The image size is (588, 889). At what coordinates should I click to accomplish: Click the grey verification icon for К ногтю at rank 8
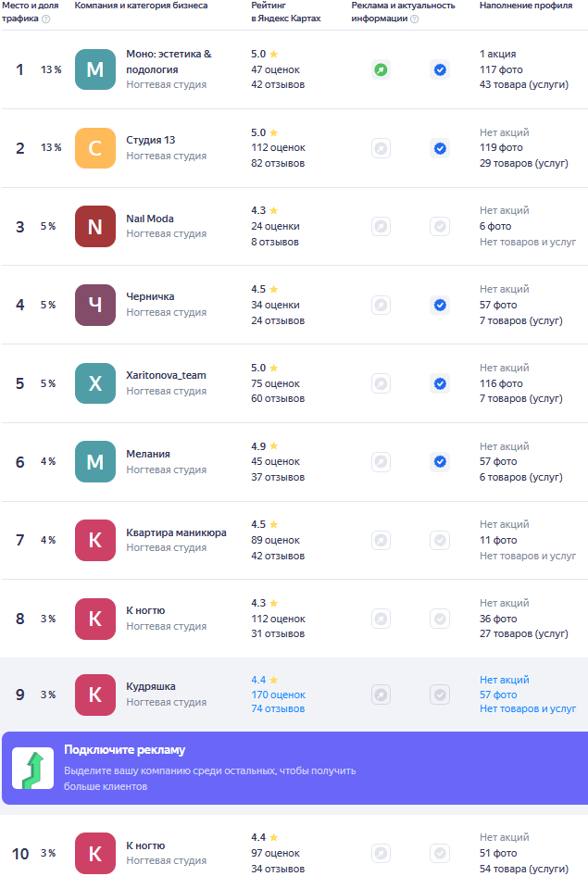(x=440, y=619)
